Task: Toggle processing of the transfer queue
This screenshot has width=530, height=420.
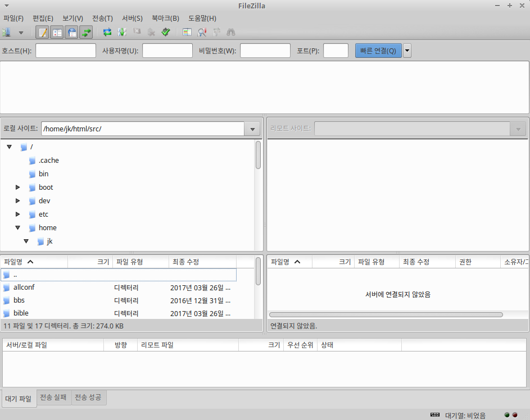Action: click(x=122, y=33)
